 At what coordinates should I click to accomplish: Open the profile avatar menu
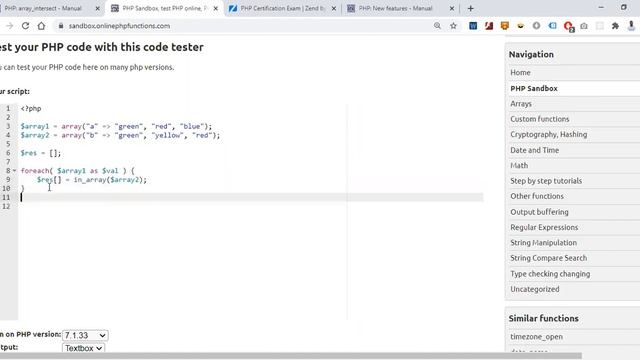point(631,26)
